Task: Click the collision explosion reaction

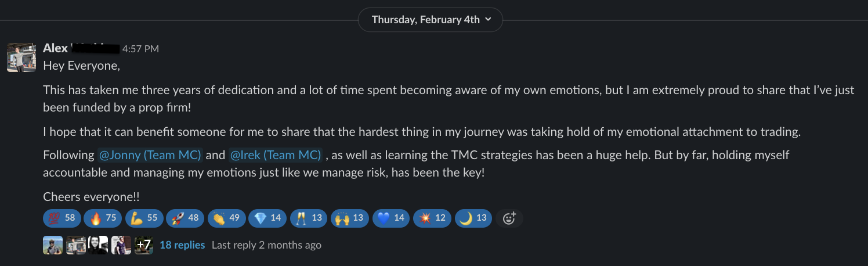Action: [x=432, y=218]
